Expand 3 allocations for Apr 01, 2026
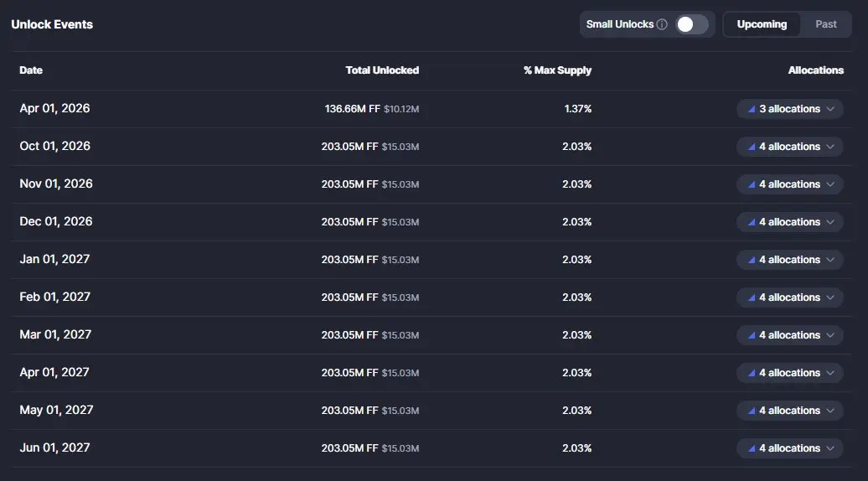Screen dimensions: 868x481 [x=790, y=109]
